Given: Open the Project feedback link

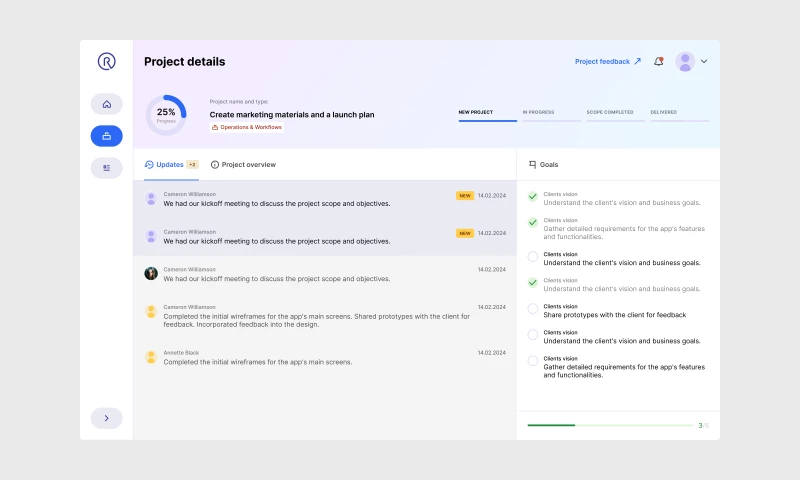Looking at the screenshot, I should pyautogui.click(x=608, y=61).
